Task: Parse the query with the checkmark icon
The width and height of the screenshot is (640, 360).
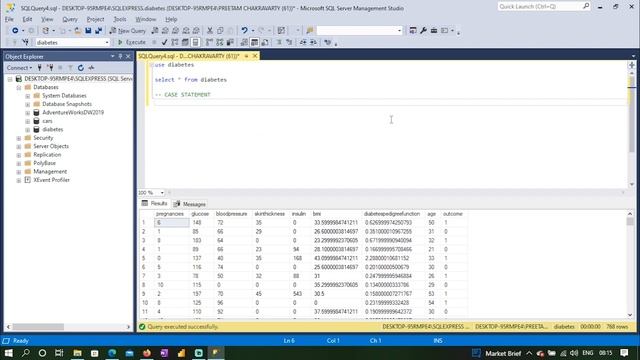Action: tap(164, 42)
